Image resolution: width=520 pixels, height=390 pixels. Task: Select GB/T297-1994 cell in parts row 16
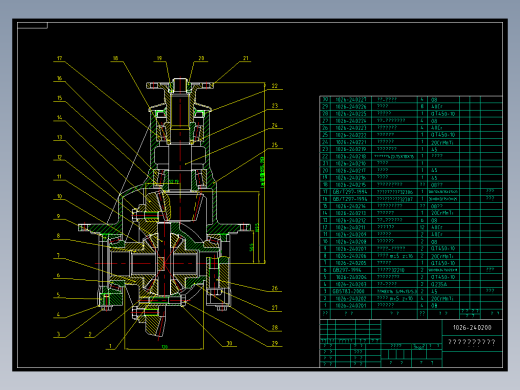350,199
